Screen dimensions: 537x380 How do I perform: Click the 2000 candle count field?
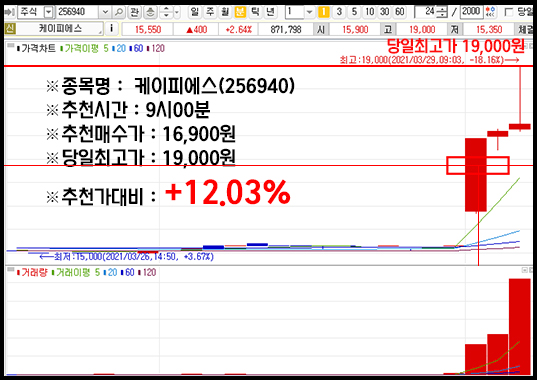tap(472, 12)
